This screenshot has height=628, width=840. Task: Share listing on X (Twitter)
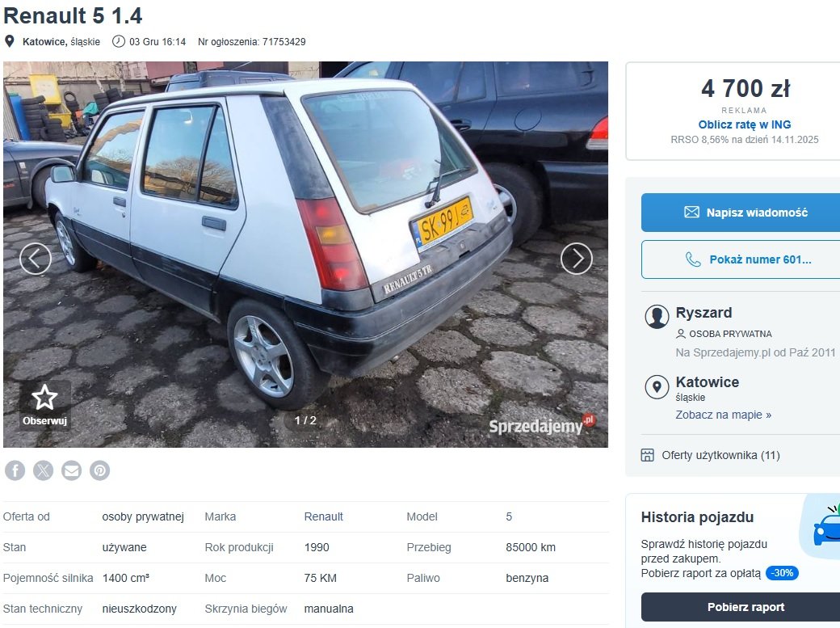click(x=44, y=470)
